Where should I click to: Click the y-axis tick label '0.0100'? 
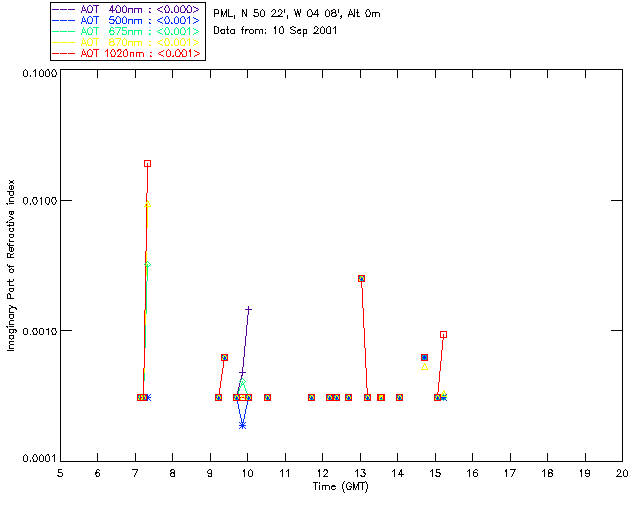pos(40,201)
